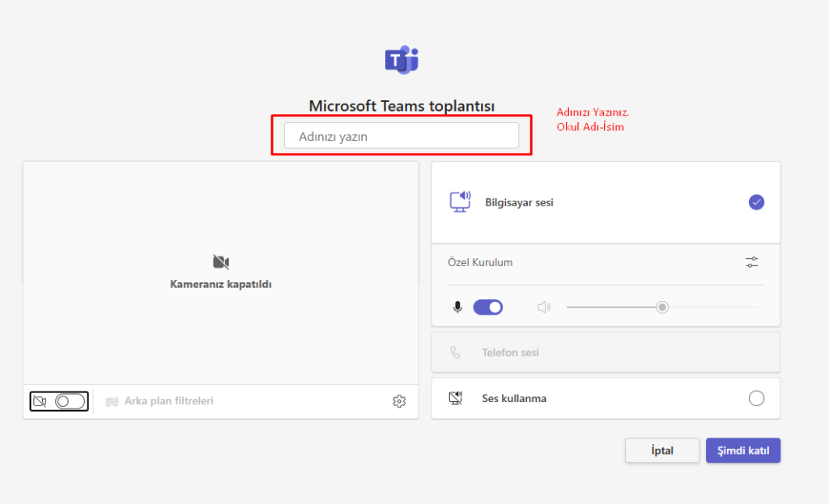Click the Microsoft Teams logo
This screenshot has width=829, height=504.
pyautogui.click(x=402, y=60)
